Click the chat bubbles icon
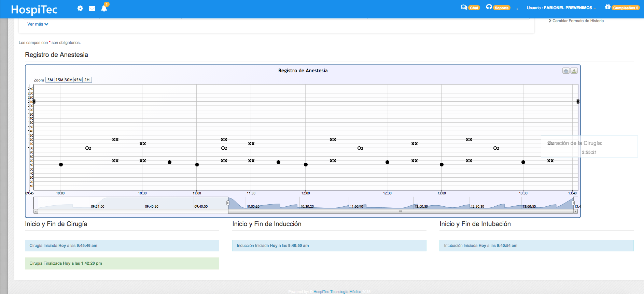644x294 pixels. (464, 7)
